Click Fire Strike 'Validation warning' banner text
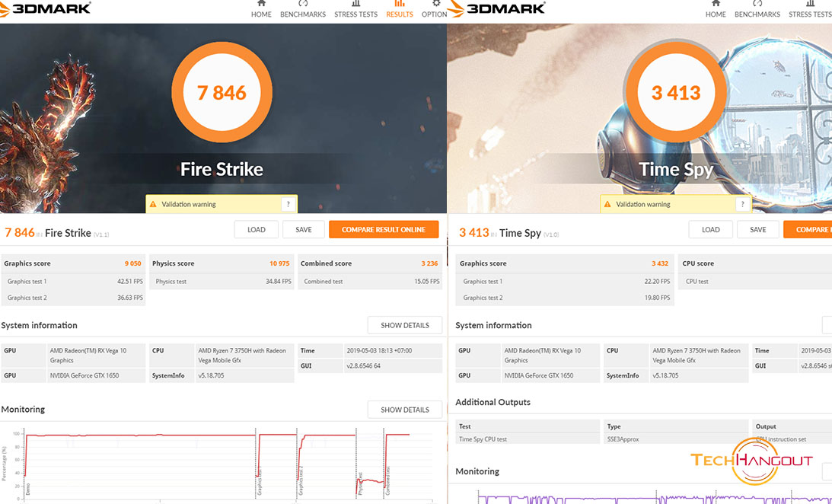The height and width of the screenshot is (504, 832). tap(188, 204)
